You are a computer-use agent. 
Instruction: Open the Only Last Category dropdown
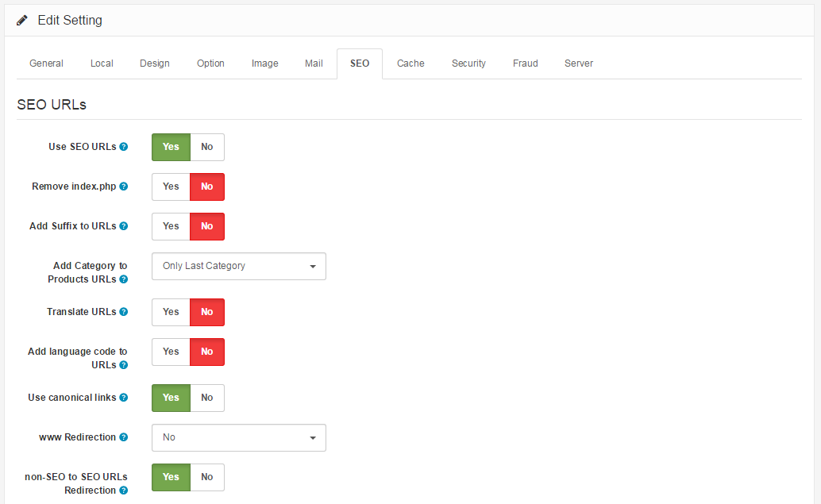(x=239, y=266)
